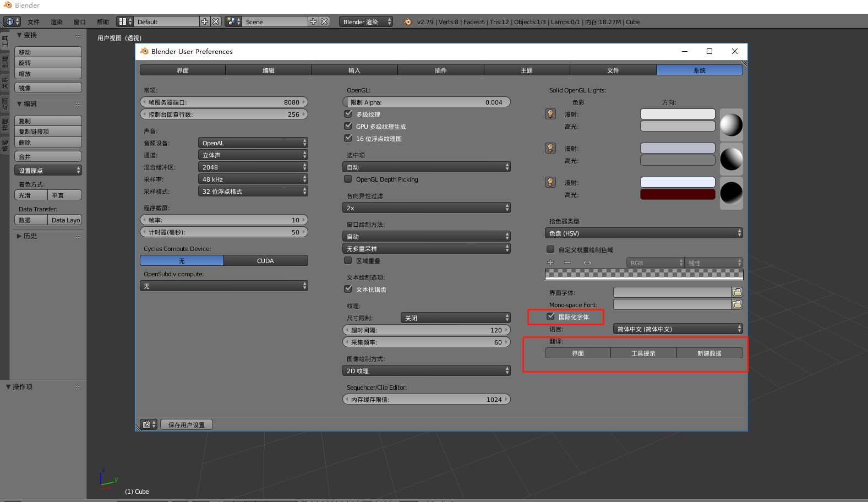Delete the Scene with X icon
The height and width of the screenshot is (502, 868).
[x=324, y=21]
